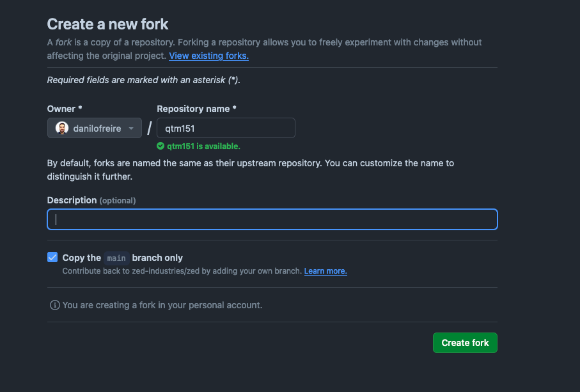
Task: Open the Learn more link
Action: click(325, 271)
